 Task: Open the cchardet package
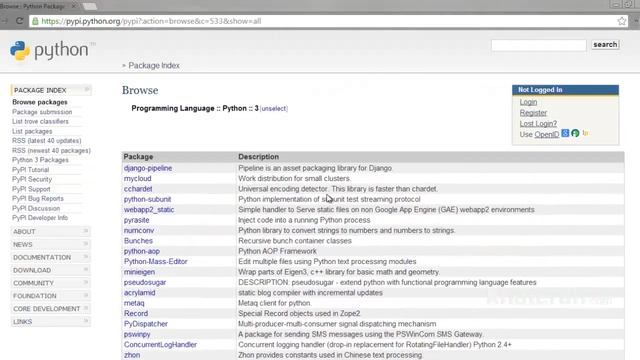(x=138, y=189)
